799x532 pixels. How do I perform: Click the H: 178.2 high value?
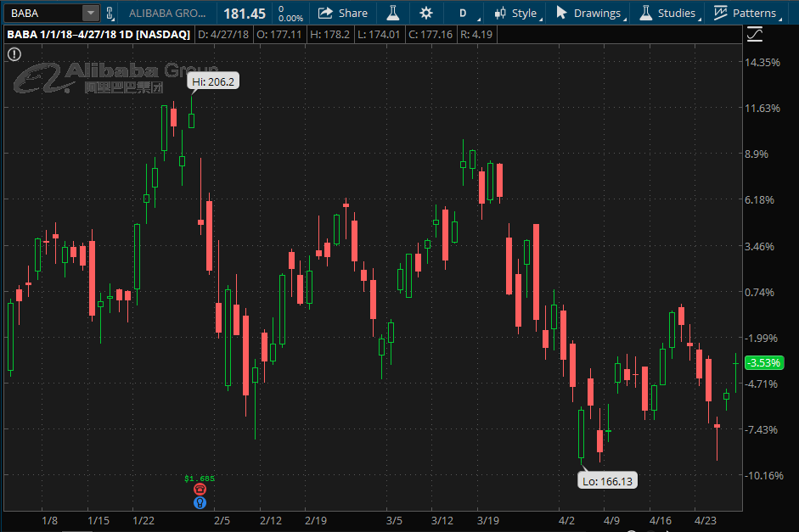pos(329,35)
